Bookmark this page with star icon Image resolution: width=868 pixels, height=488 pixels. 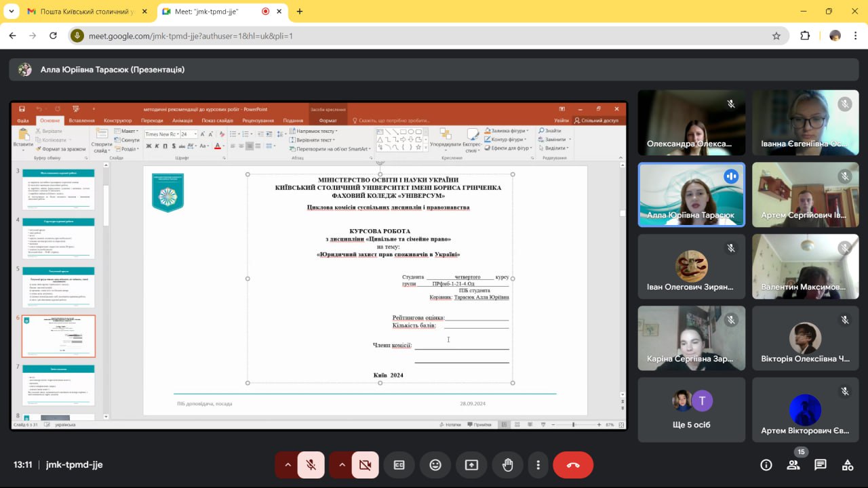coord(776,36)
